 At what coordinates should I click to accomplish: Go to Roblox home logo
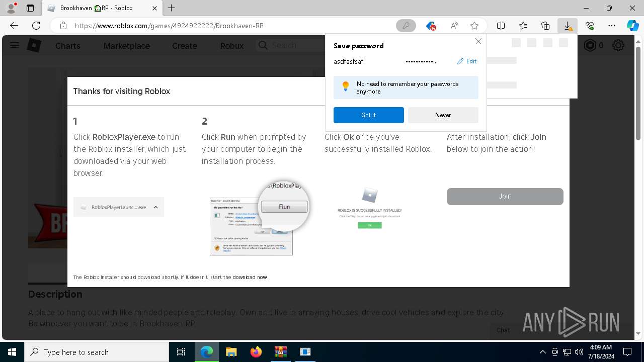[x=34, y=45]
